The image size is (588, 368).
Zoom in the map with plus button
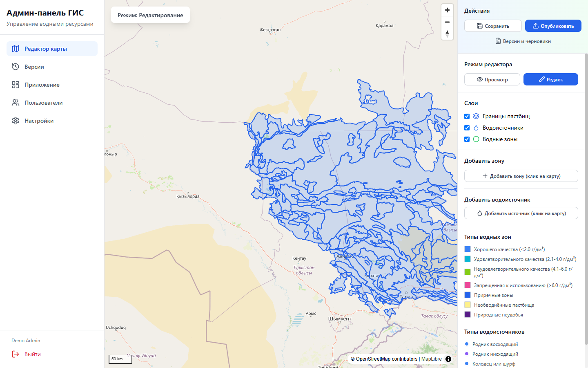pyautogui.click(x=447, y=10)
